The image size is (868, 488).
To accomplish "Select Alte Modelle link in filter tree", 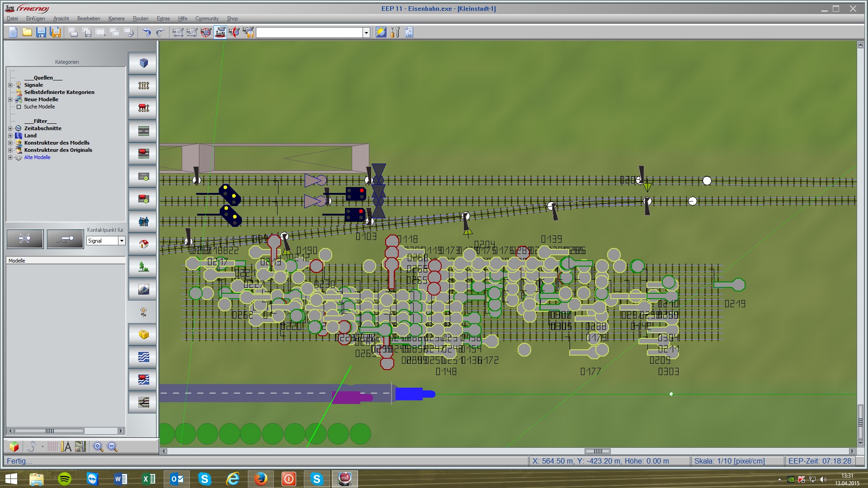I will click(x=37, y=157).
